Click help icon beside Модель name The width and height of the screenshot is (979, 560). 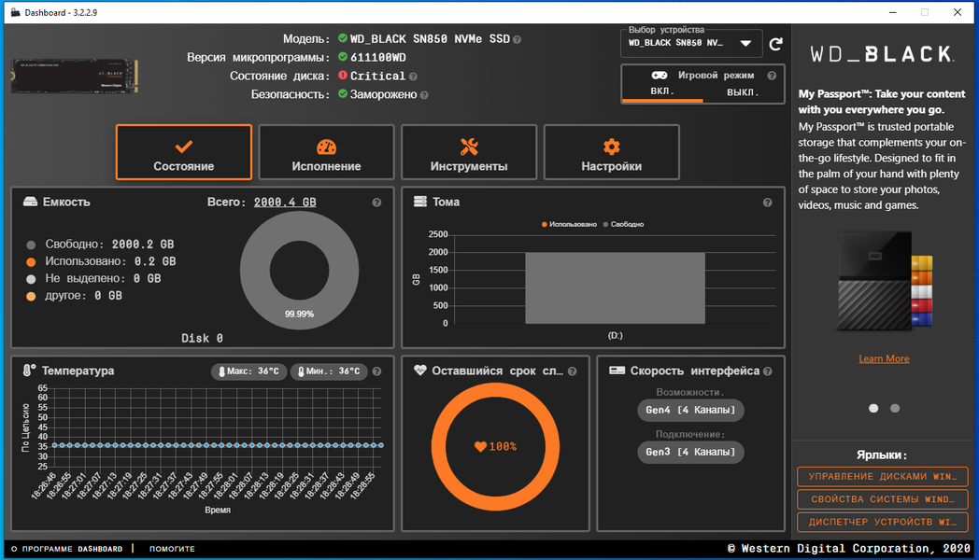(517, 39)
